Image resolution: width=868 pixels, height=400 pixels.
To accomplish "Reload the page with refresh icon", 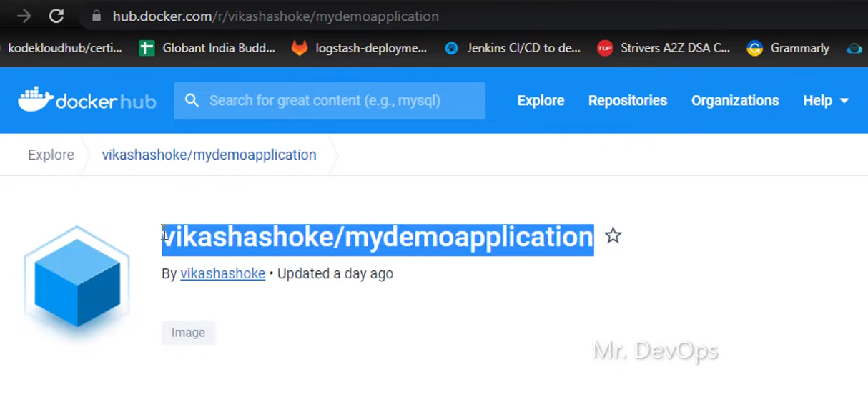I will pos(57,16).
